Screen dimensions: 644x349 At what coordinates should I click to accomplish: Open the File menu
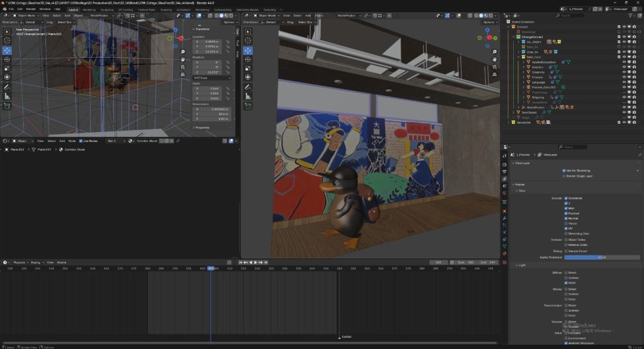pos(11,9)
